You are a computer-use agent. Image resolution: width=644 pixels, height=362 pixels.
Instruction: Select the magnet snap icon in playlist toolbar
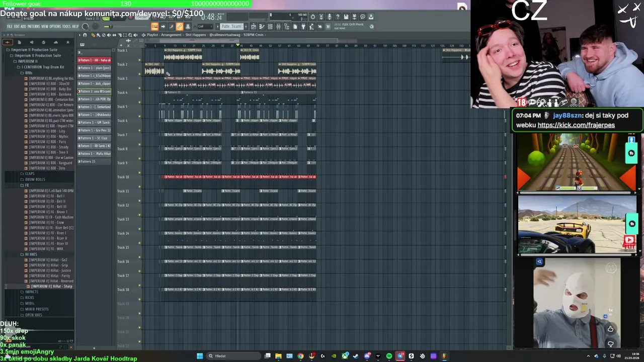pos(85,35)
